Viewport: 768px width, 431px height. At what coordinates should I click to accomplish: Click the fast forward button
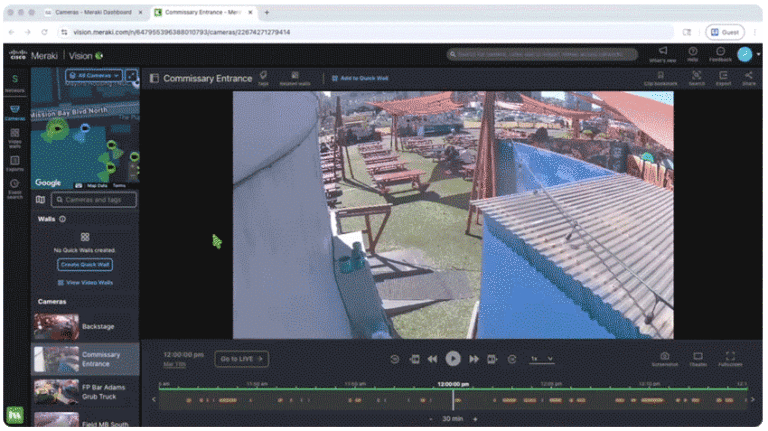click(x=474, y=359)
